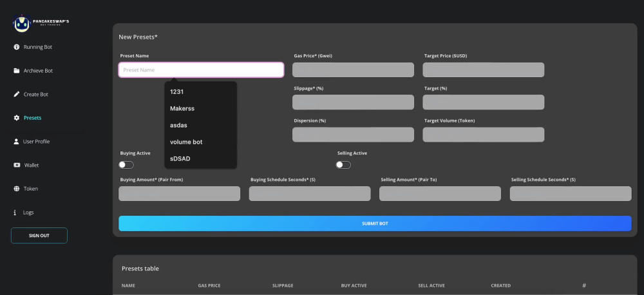Click the Slippage (%) input field
Viewport: 644px width, 295px height.
tap(353, 102)
